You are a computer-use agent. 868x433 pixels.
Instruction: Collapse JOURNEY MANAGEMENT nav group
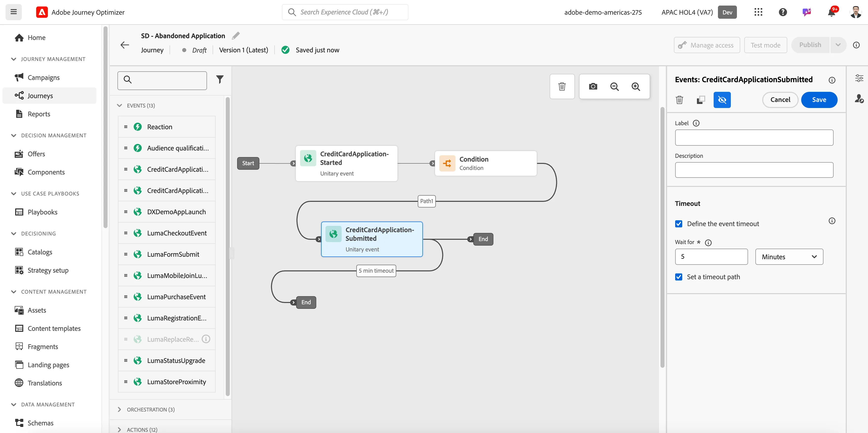tap(13, 59)
